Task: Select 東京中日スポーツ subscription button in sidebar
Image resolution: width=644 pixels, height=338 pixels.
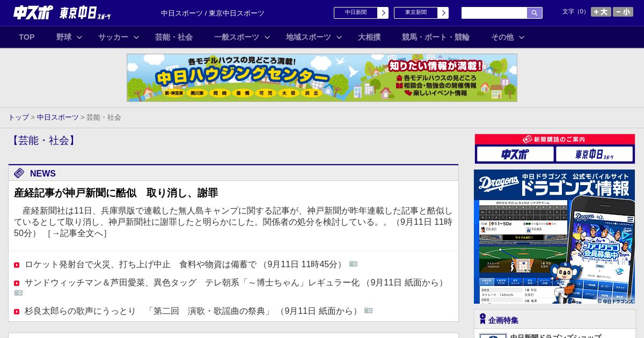Action: tap(595, 155)
